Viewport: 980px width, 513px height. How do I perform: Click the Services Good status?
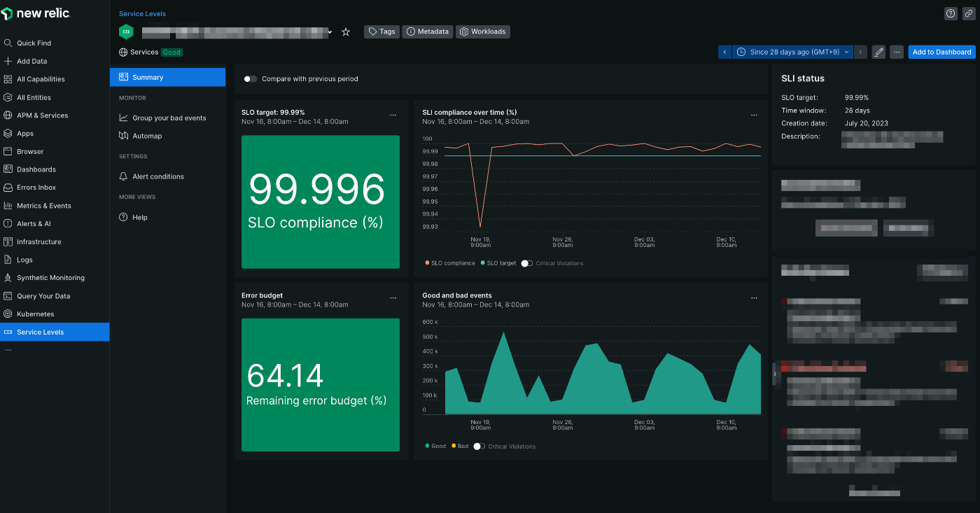point(151,52)
